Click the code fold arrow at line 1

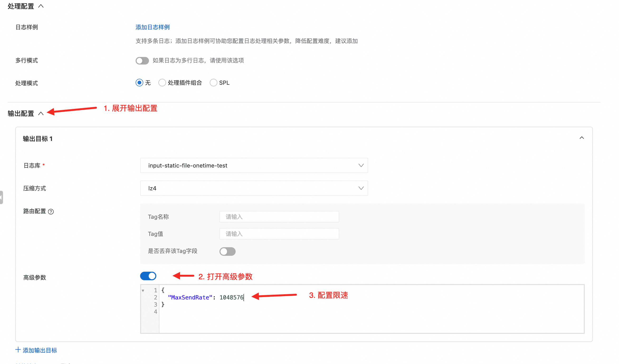coord(143,291)
